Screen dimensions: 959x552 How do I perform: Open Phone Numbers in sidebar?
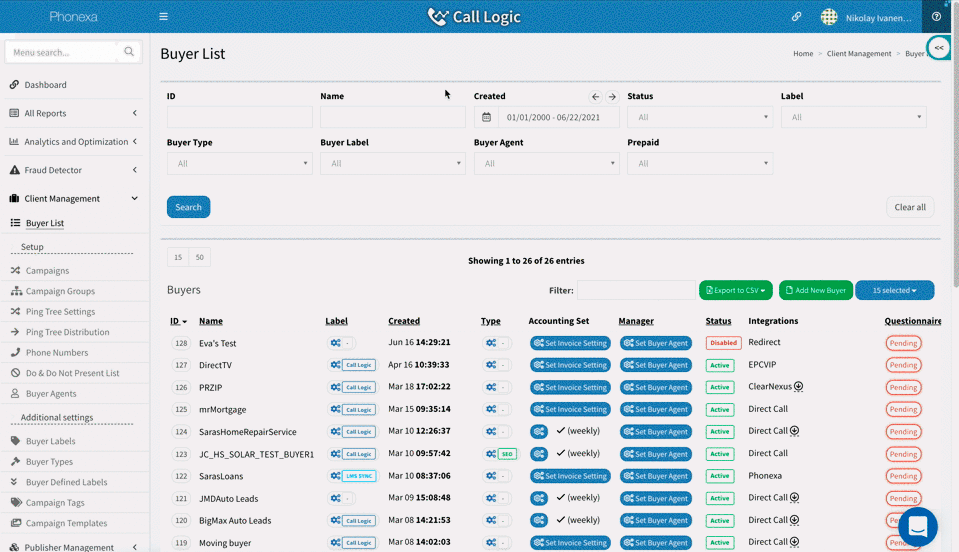tap(57, 352)
